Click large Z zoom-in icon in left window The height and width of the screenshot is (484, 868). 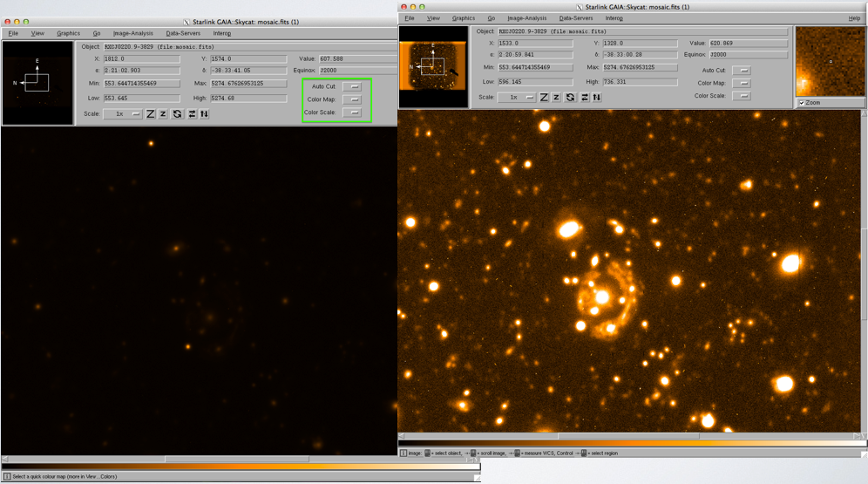151,114
